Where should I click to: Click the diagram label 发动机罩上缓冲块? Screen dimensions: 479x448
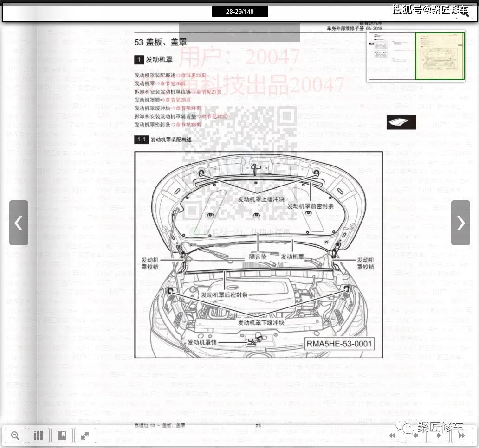(x=261, y=199)
